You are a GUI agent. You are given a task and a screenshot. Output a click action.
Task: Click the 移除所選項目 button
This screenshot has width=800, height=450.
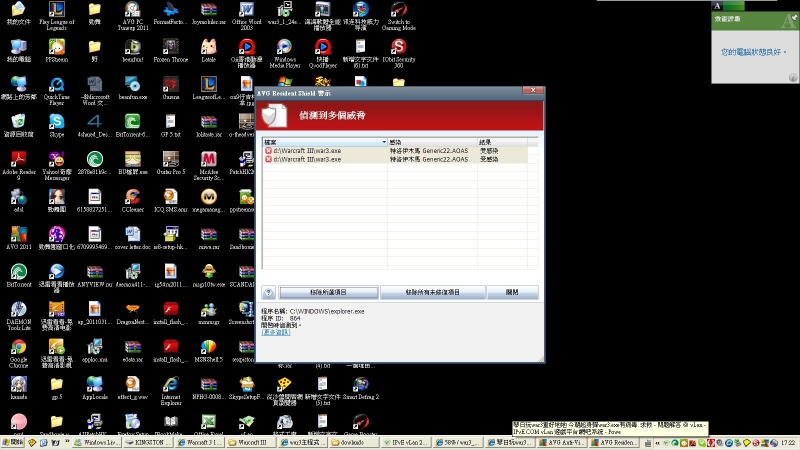(x=327, y=292)
